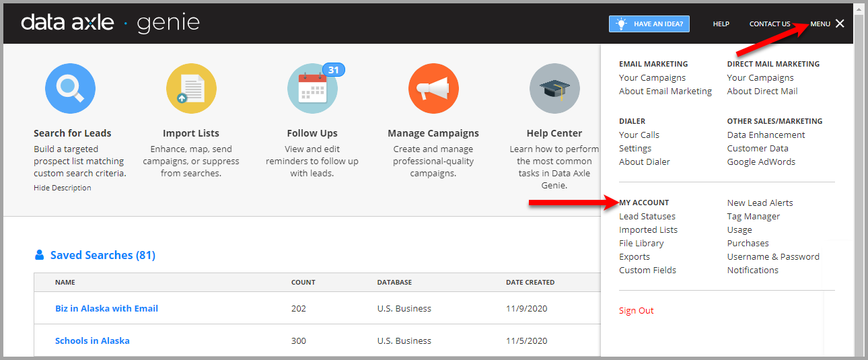The image size is (868, 360).
Task: Open the HELP link in header
Action: pos(721,24)
